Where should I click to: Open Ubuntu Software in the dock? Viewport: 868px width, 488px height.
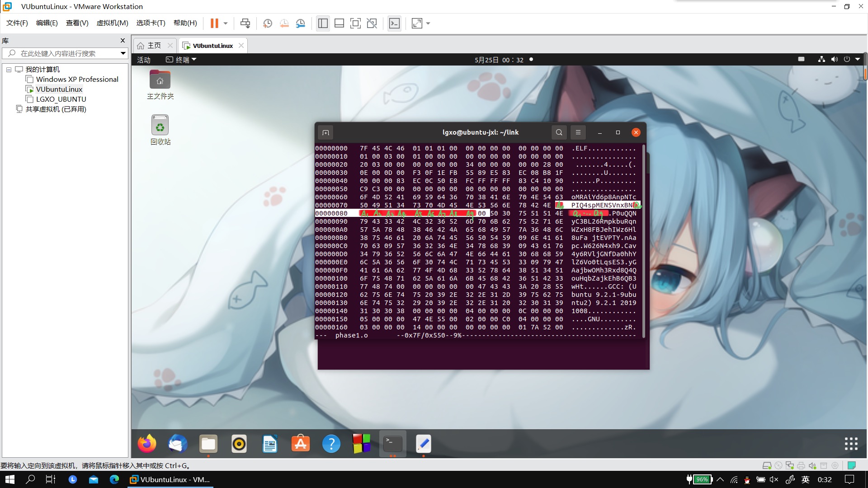[301, 444]
